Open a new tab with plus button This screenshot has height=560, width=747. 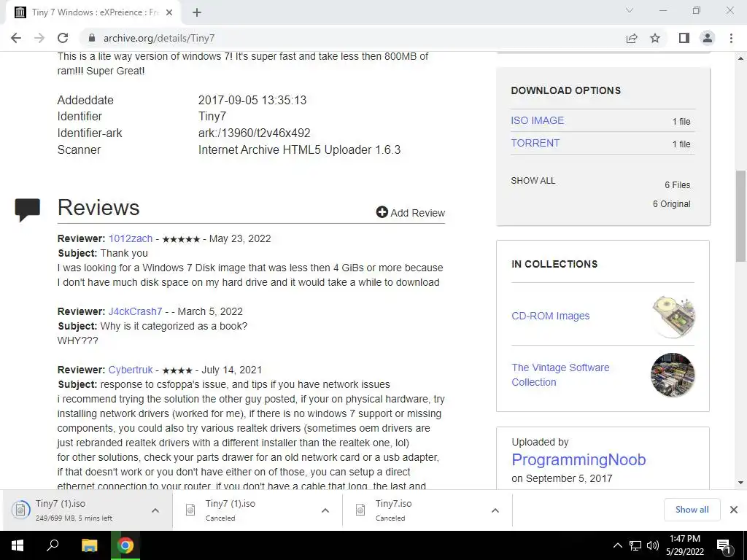[x=197, y=12]
